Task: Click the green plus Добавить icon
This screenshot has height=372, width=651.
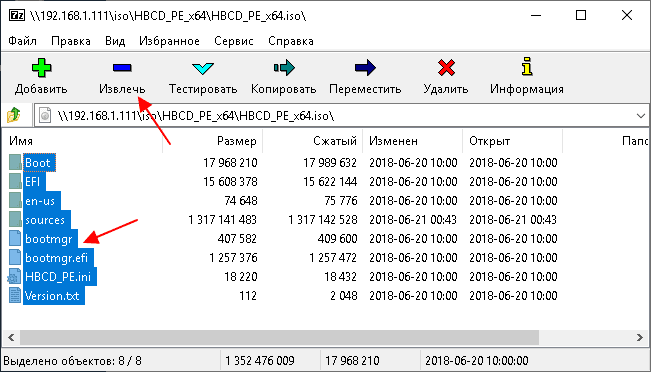Action: (x=41, y=68)
